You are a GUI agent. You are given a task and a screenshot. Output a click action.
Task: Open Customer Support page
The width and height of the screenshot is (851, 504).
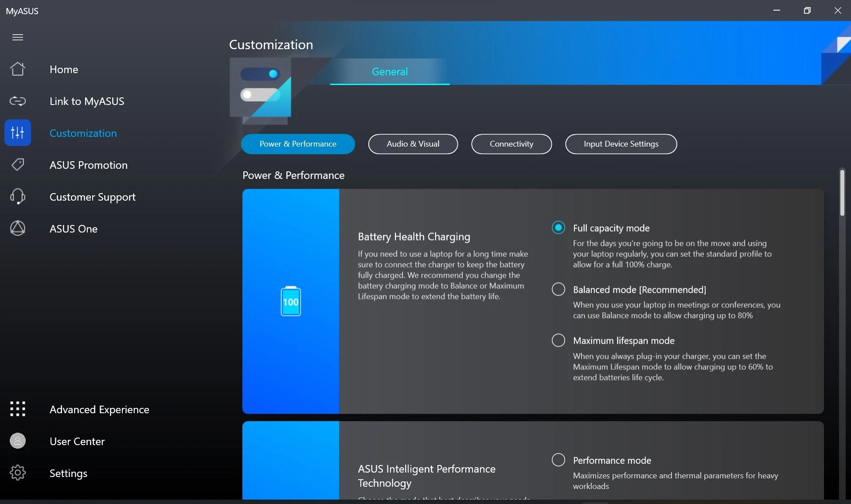click(x=93, y=197)
